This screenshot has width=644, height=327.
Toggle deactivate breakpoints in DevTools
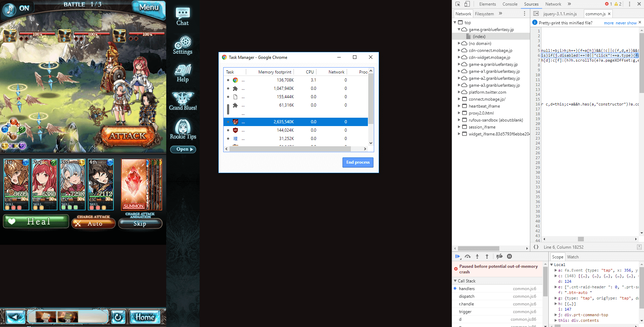click(499, 256)
